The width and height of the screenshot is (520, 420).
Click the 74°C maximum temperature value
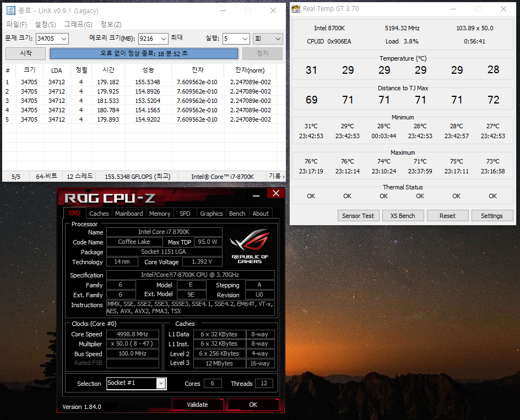(384, 161)
